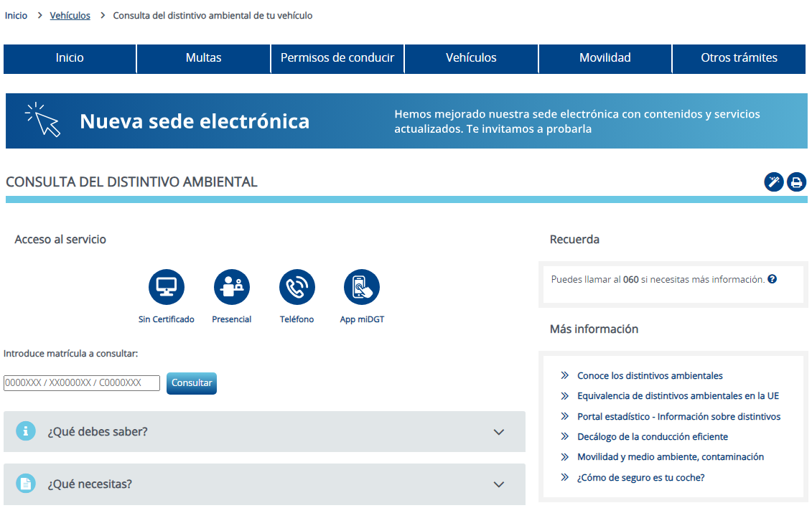
Task: Open the print icon for this page
Action: tap(796, 182)
